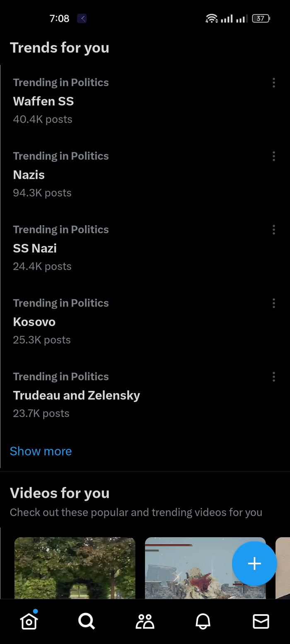Open the Communities people icon

tap(145, 621)
